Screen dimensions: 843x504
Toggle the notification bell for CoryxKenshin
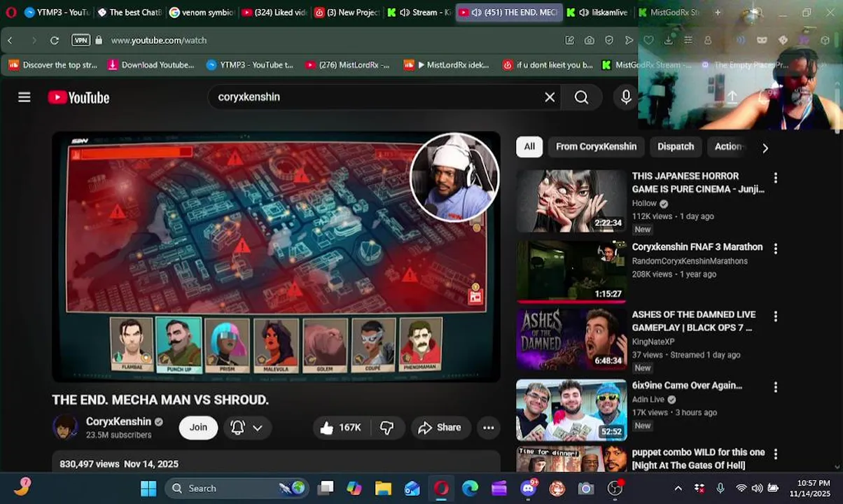click(237, 428)
